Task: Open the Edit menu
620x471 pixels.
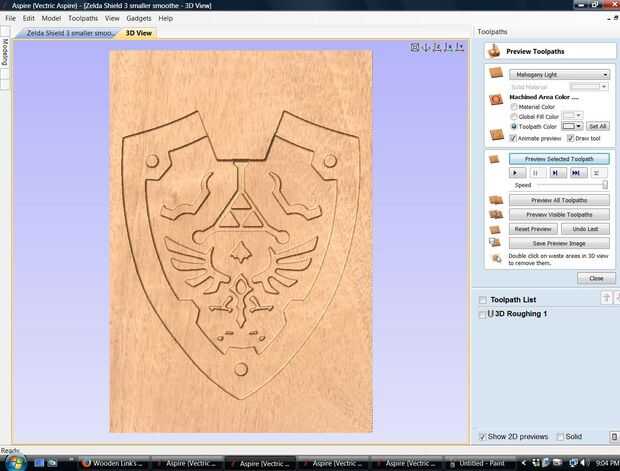Action: tap(28, 18)
